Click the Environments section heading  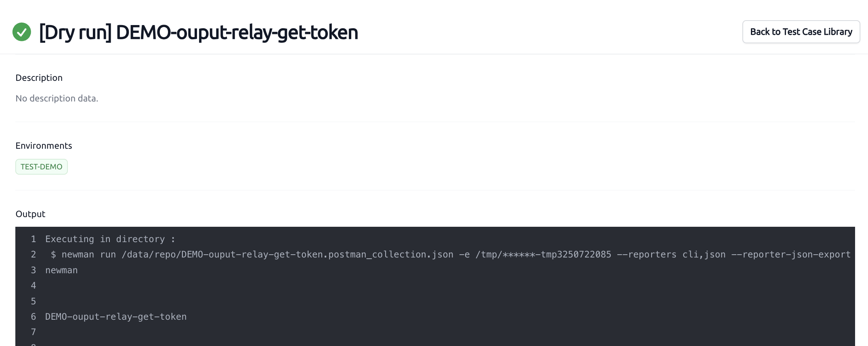44,146
